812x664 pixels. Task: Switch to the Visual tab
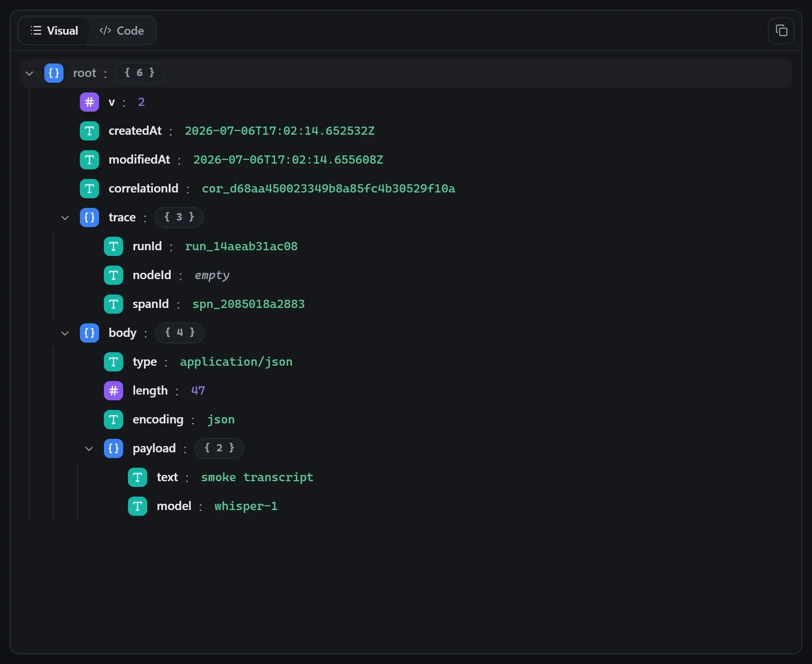point(54,31)
